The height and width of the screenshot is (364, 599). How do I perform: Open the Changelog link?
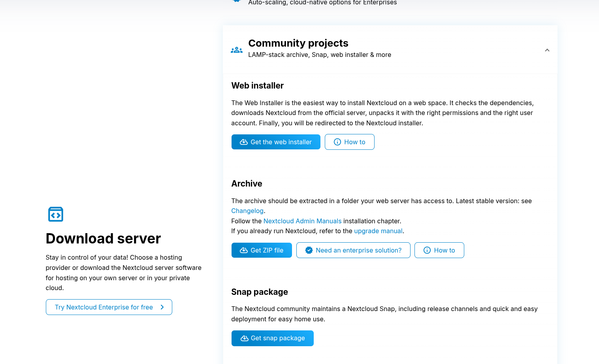tap(247, 211)
